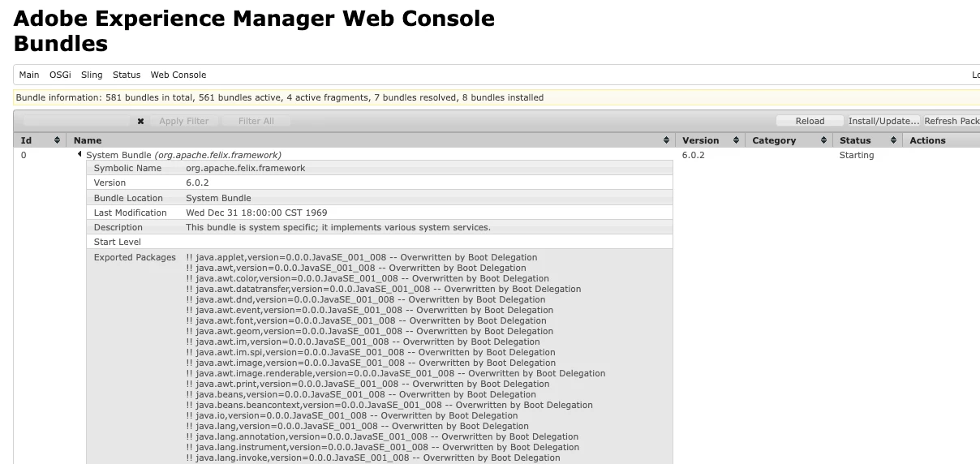The height and width of the screenshot is (464, 980).
Task: Click the Apply Filter button
Action: tap(184, 121)
